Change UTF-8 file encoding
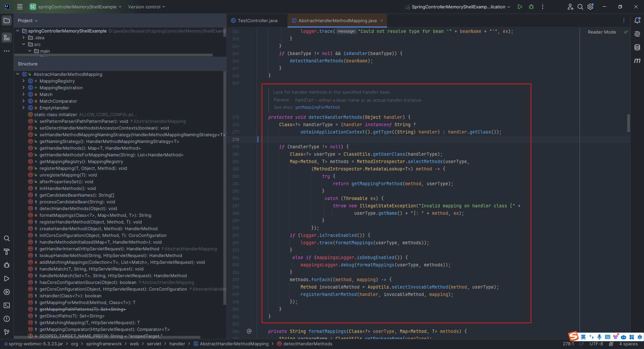 pos(596,344)
